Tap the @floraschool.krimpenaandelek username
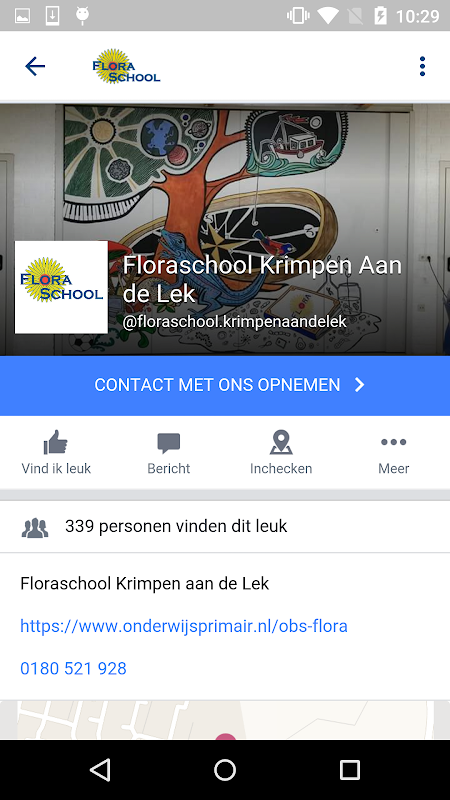Viewport: 450px width, 800px height. tap(235, 322)
